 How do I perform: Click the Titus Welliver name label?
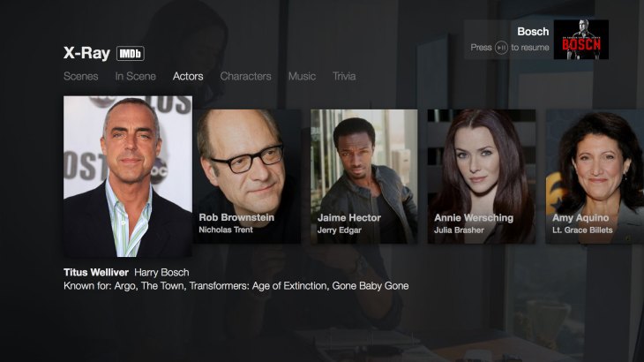(96, 273)
